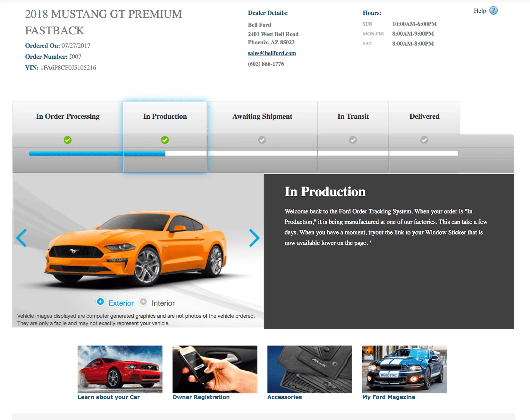Click the In Production panel heading

point(325,191)
